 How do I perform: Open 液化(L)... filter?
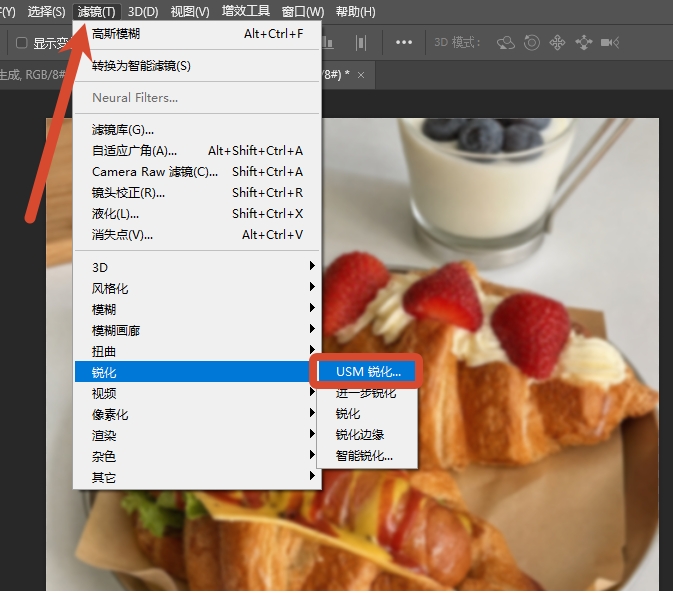click(x=197, y=214)
